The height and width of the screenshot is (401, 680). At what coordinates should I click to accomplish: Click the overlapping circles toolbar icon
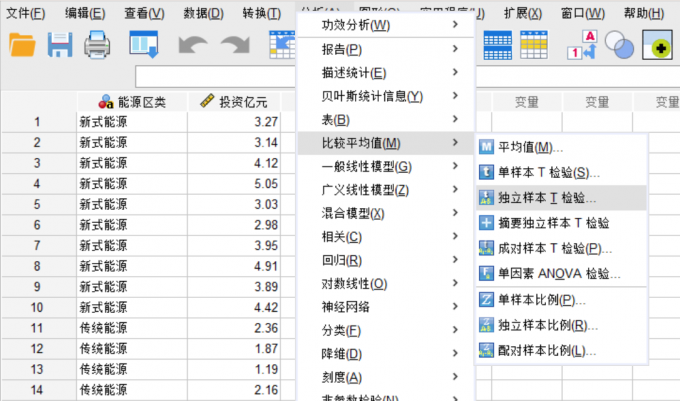(x=619, y=45)
